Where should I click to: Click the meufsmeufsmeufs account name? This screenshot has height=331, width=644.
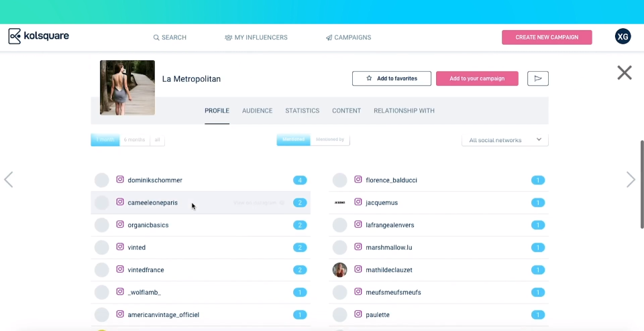point(394,292)
